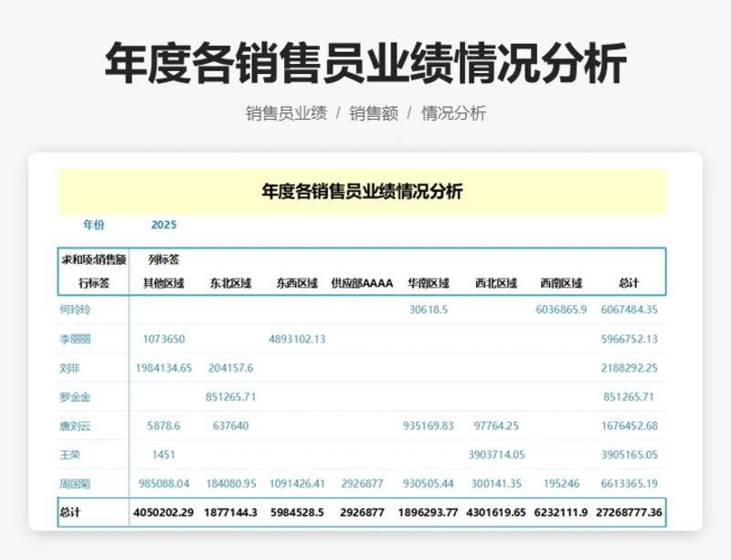731x560 pixels.
Task: Click the cell value 97764.25
Action: point(496,426)
